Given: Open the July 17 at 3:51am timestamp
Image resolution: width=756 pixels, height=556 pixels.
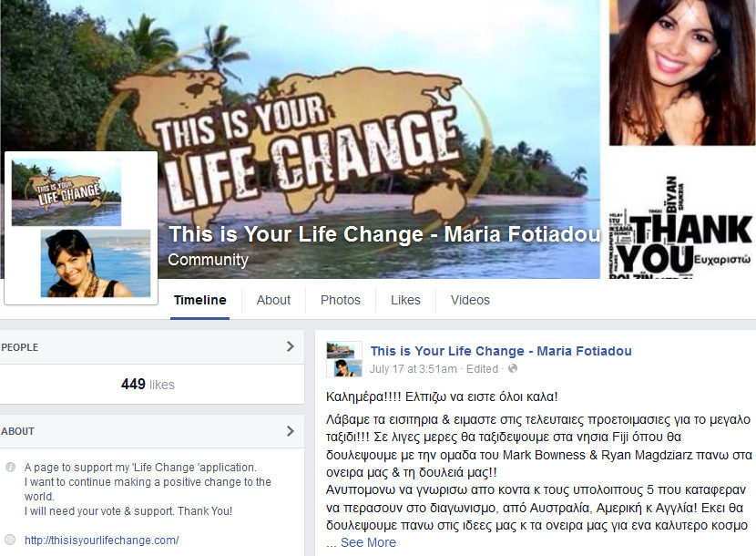Looking at the screenshot, I should [414, 369].
